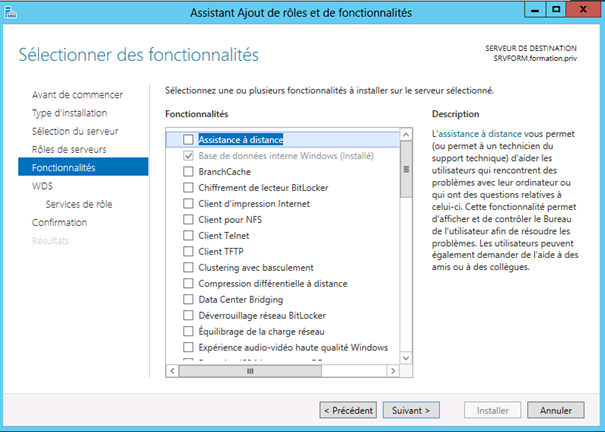Viewport: 605px width, 432px height.
Task: Maximize the wizard window
Action: click(556, 10)
